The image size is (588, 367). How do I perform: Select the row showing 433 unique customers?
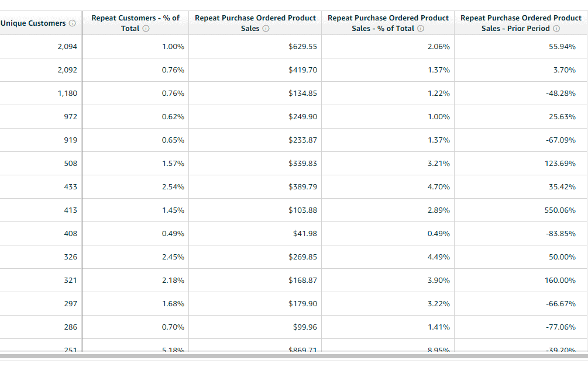(x=70, y=186)
